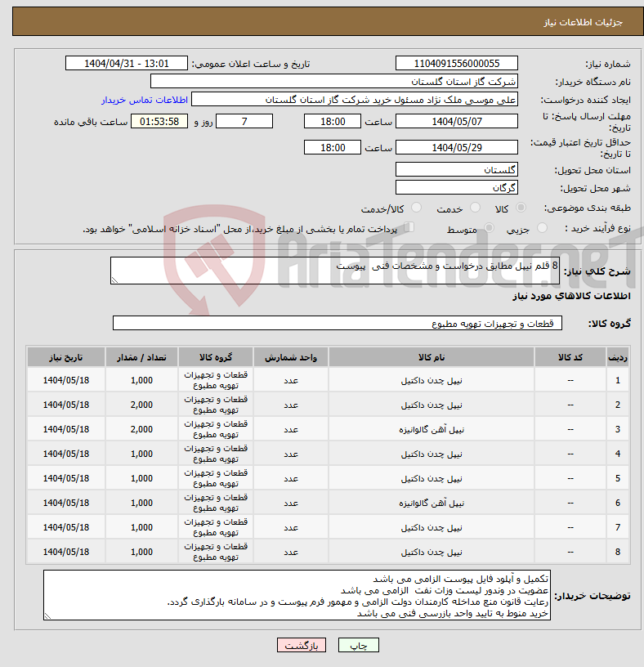The image size is (644, 667).
Task: Click the remaining time field 01:53:58
Action: tap(159, 121)
